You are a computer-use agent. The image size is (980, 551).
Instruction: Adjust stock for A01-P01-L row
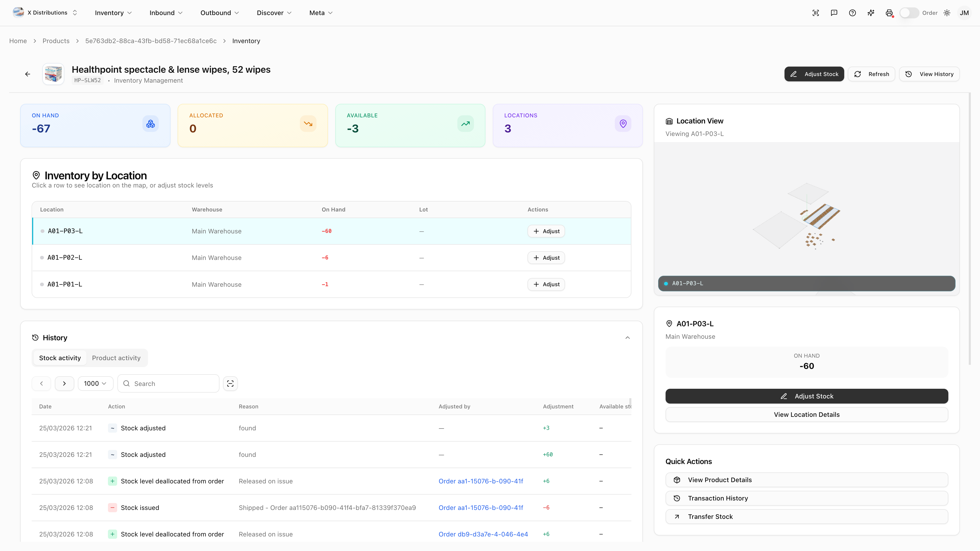tap(546, 284)
